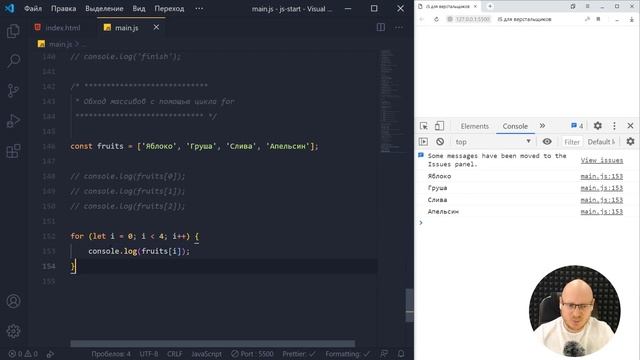Viewport: 640px width, 360px height.
Task: Open the Выделение menu
Action: click(104, 9)
